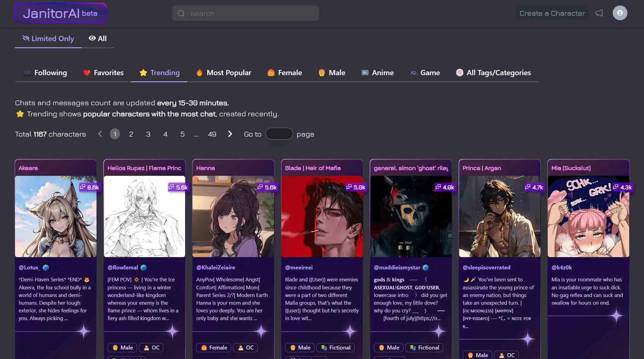The width and height of the screenshot is (644, 359).
Task: Click Create a Character button
Action: click(x=552, y=14)
